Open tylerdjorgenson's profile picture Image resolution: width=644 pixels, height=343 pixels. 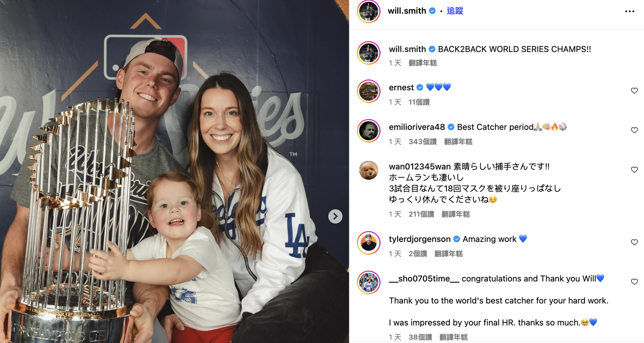point(368,243)
